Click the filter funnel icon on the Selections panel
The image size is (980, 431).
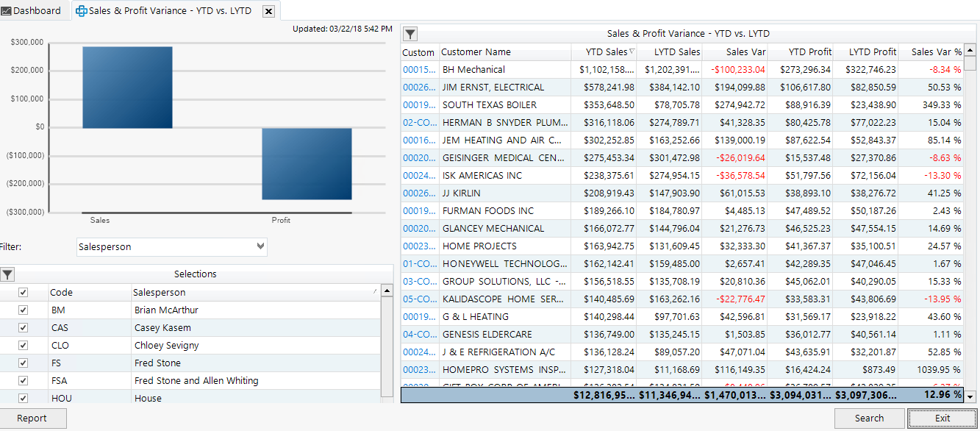7,274
